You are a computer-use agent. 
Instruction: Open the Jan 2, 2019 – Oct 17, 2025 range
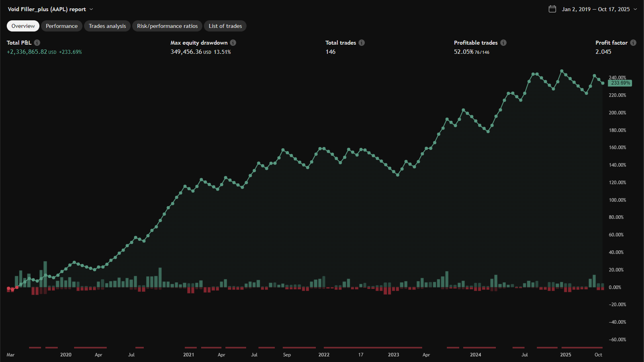[595, 9]
